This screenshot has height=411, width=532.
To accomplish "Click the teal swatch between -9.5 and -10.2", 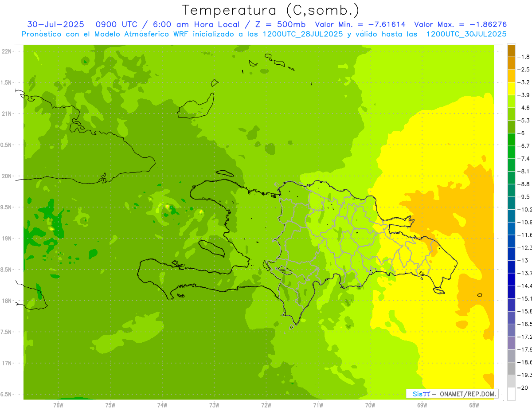I will tap(511, 203).
